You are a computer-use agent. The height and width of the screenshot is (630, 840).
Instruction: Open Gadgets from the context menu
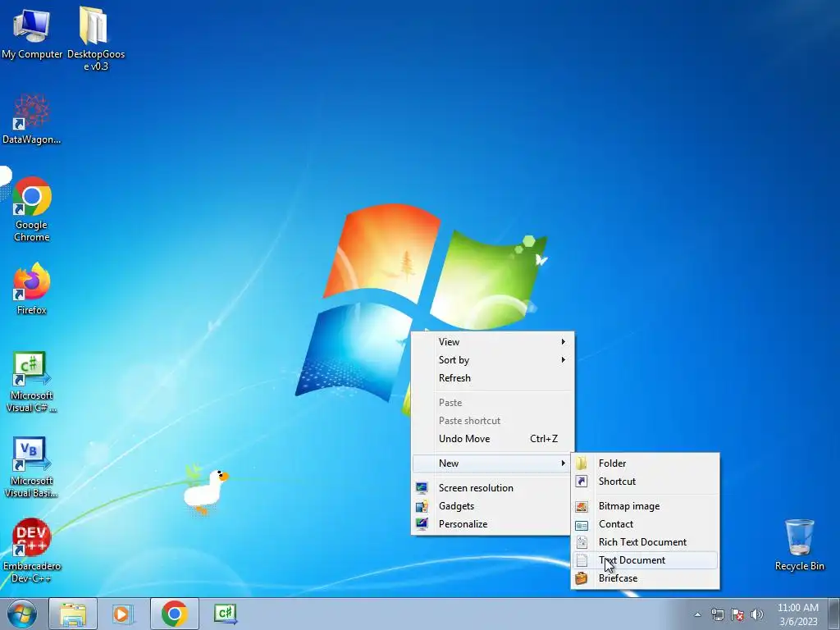(492, 506)
